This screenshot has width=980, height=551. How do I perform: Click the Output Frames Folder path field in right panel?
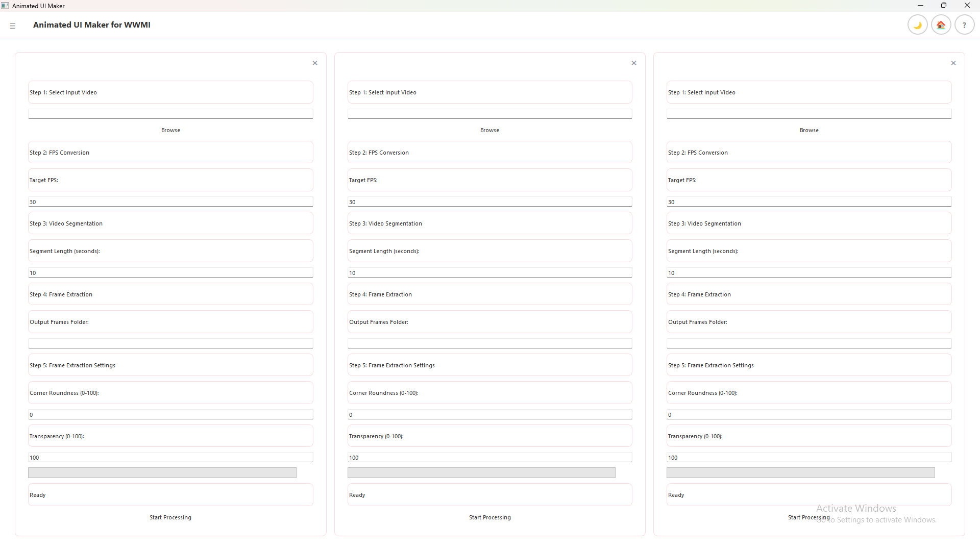809,343
